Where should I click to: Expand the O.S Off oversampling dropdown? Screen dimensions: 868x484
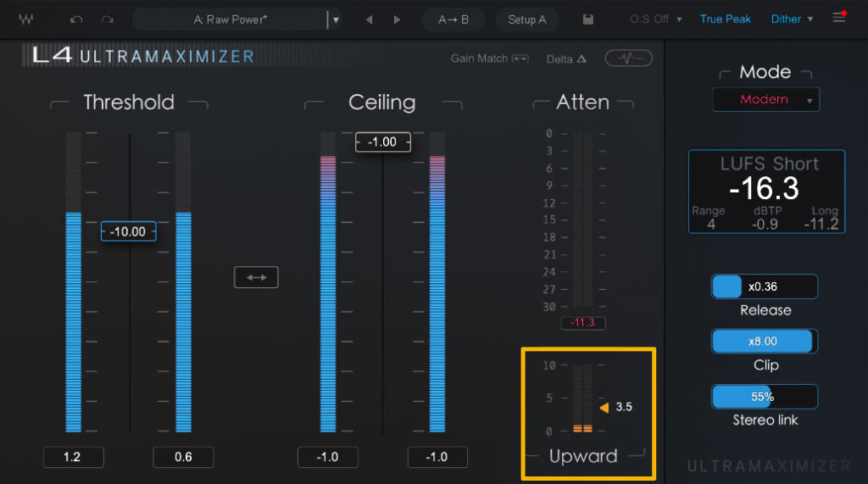coord(656,19)
